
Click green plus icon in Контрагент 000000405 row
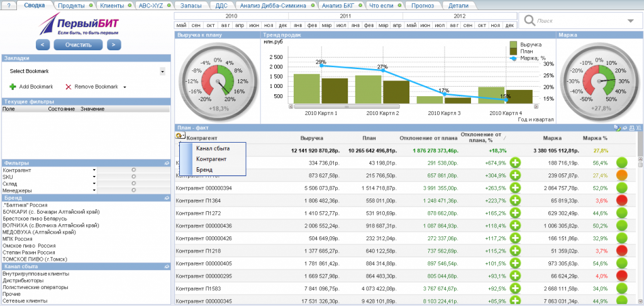(x=516, y=264)
